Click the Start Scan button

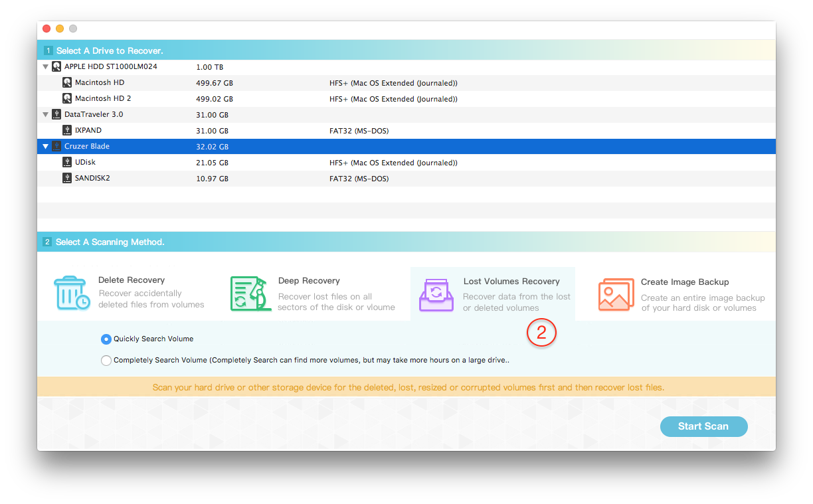click(x=704, y=426)
